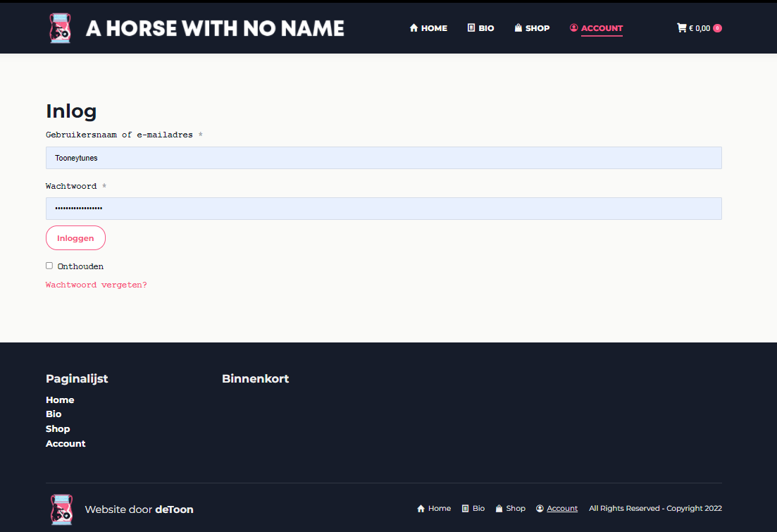This screenshot has height=532, width=777.
Task: Enable the Onthouden checkbox
Action: [49, 266]
